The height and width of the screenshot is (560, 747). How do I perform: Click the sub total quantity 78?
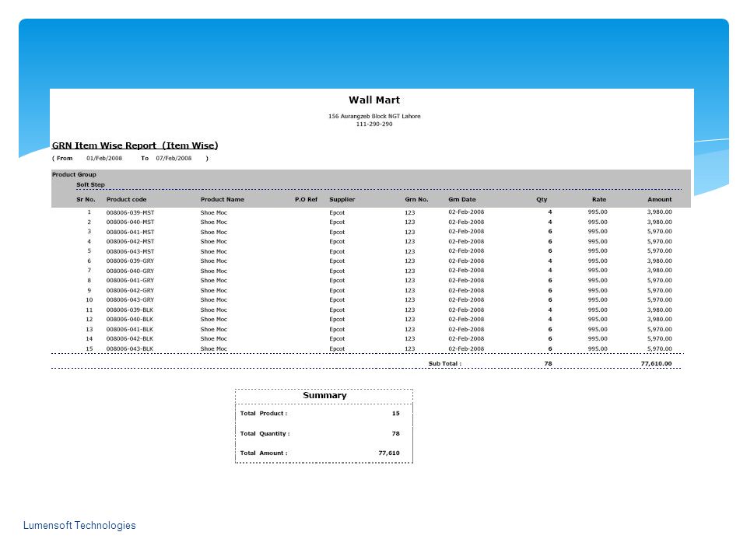coord(549,363)
